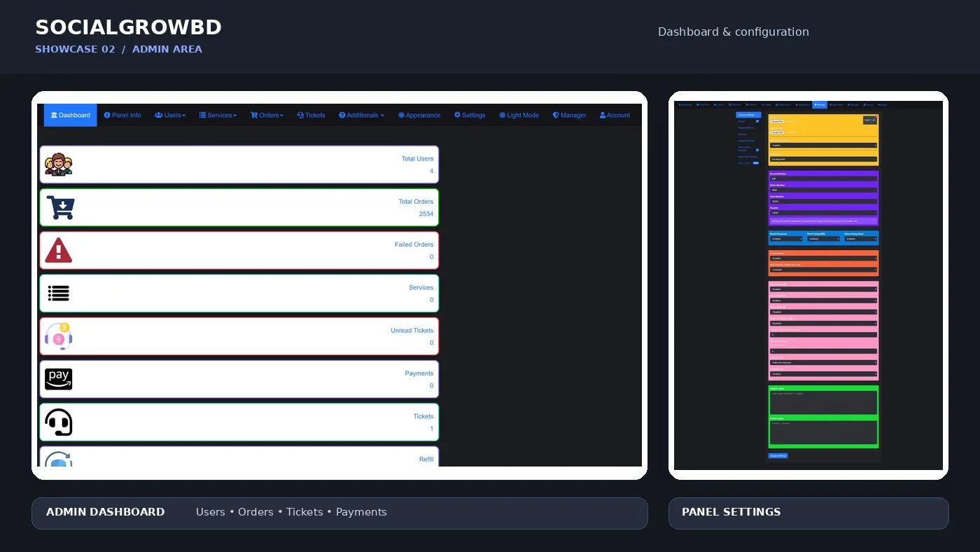980x552 pixels.
Task: Expand the Services dropdown menu
Action: pyautogui.click(x=218, y=115)
